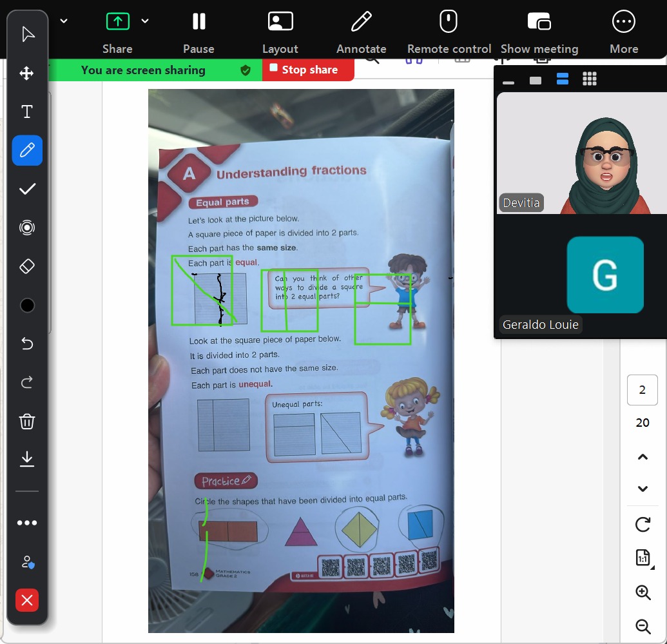This screenshot has width=667, height=644.
Task: Go to the previous page with up chevron
Action: tap(643, 457)
